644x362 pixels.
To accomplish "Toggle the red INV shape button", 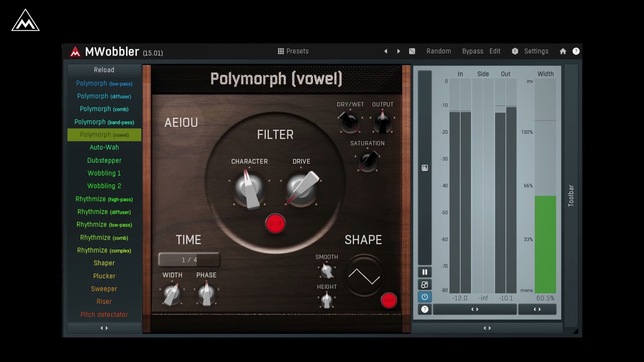I will (388, 301).
